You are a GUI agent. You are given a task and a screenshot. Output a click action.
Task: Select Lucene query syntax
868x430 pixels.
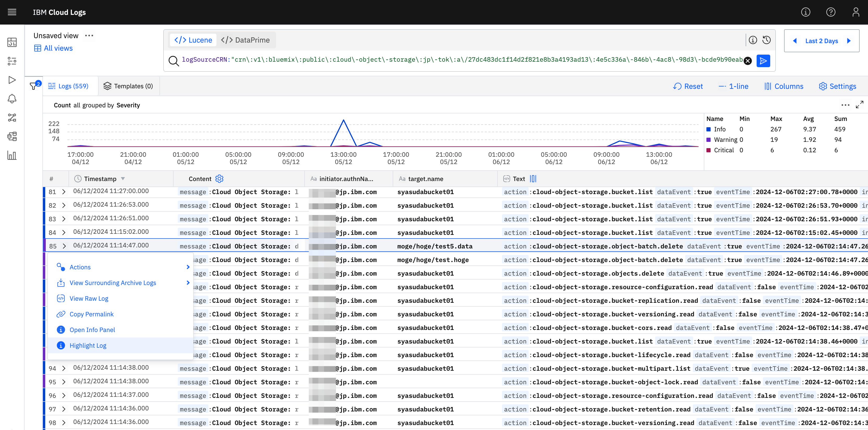(x=193, y=40)
